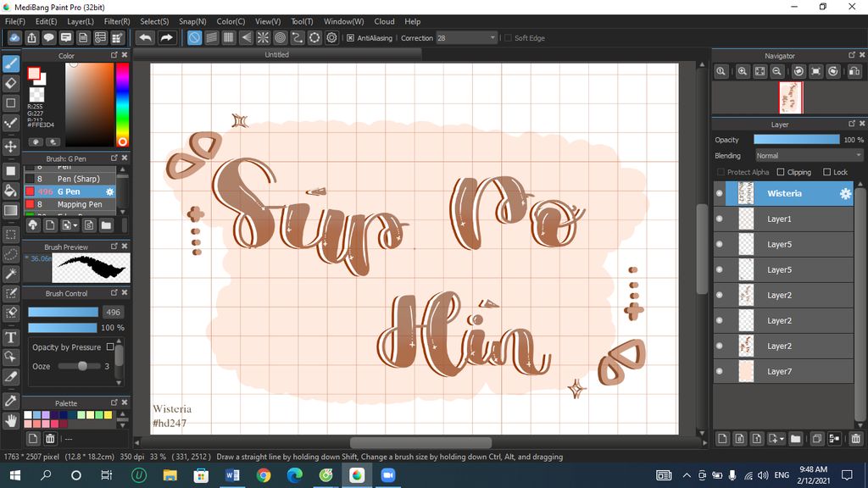Select the Bucket fill tool

(10, 191)
